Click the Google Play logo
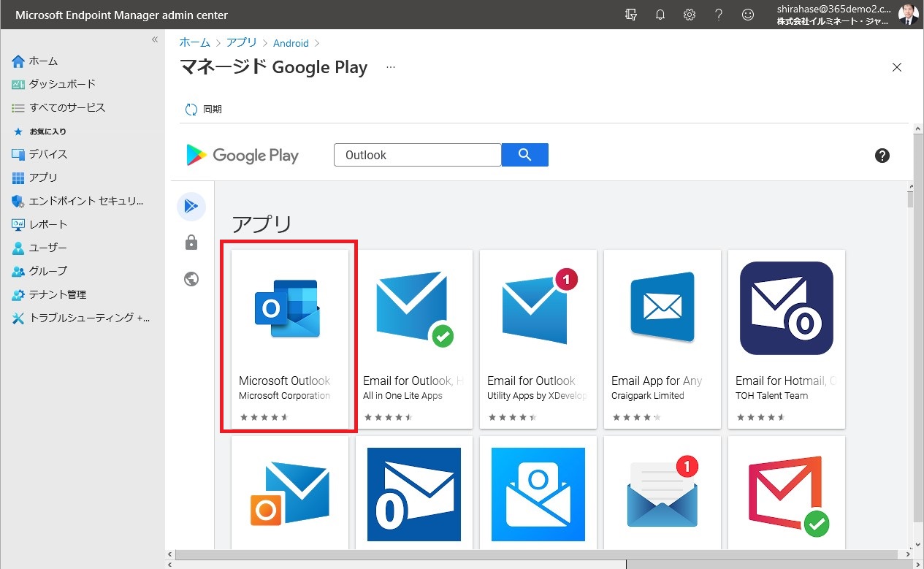 coord(243,155)
